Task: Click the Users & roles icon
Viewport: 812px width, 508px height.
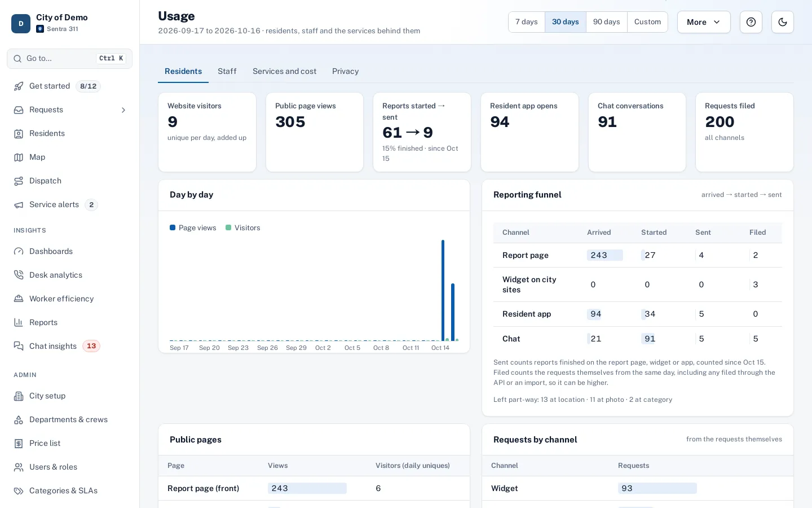Action: (19, 467)
